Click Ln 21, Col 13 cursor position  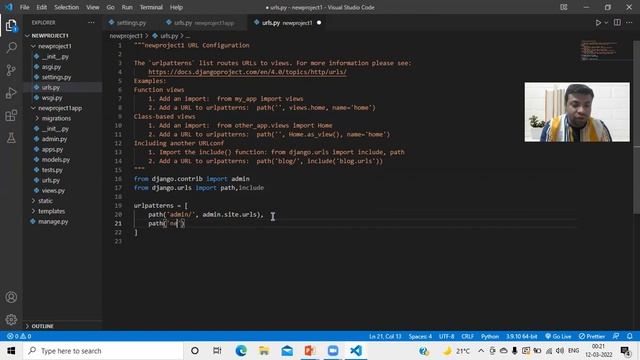click(385, 336)
